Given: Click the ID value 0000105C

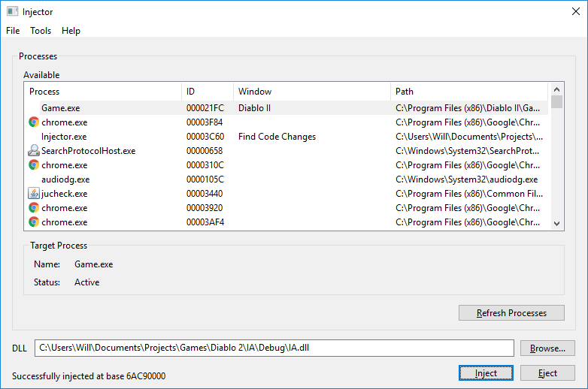Looking at the screenshot, I should coord(205,179).
